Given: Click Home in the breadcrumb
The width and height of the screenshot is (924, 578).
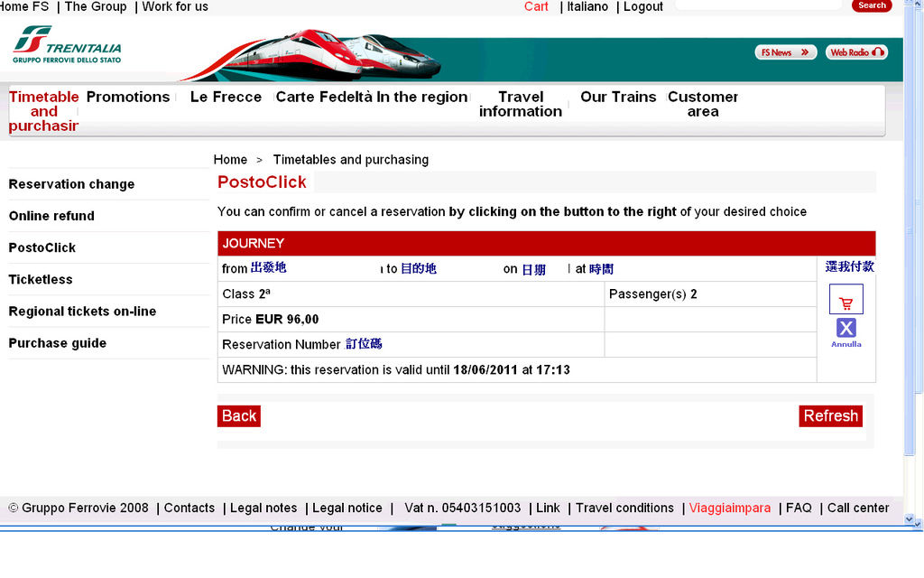Looking at the screenshot, I should click(230, 160).
